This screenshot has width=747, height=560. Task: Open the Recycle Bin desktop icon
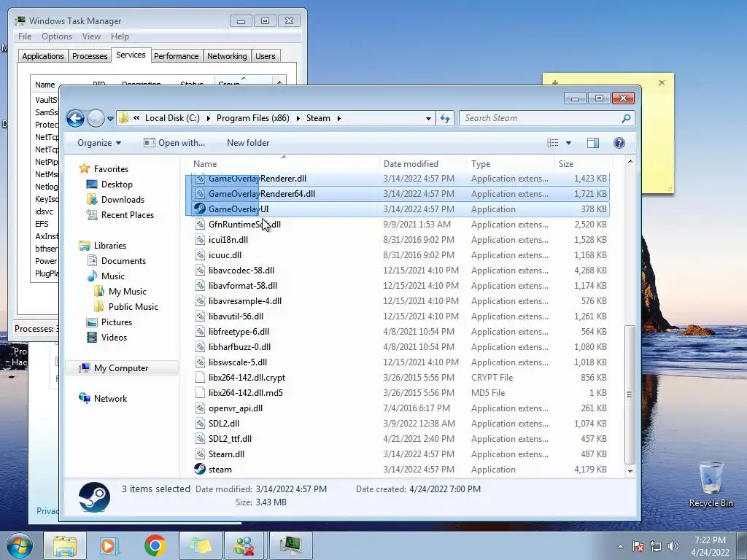pos(711,484)
